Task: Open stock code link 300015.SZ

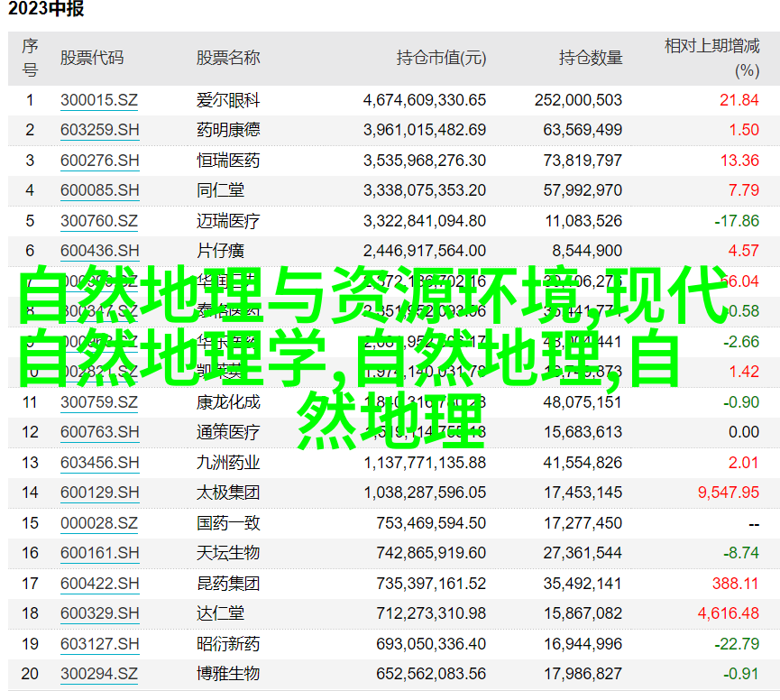Action: pos(99,100)
